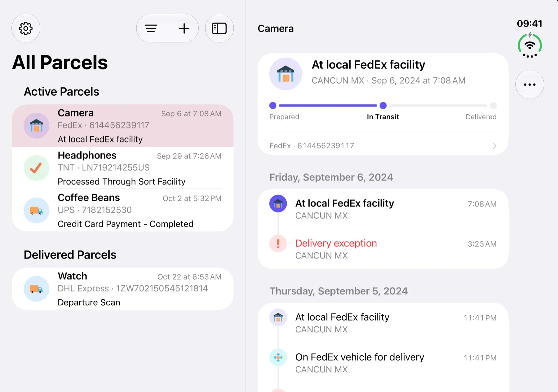Open the FedEx · 614456239117 tracking link
Image resolution: width=558 pixels, height=392 pixels.
pyautogui.click(x=383, y=146)
